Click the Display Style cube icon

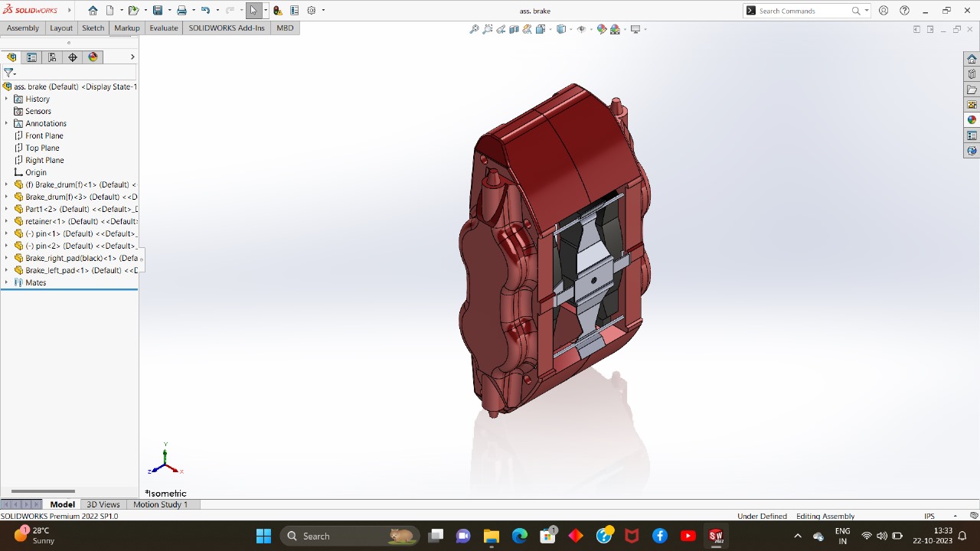pyautogui.click(x=561, y=29)
